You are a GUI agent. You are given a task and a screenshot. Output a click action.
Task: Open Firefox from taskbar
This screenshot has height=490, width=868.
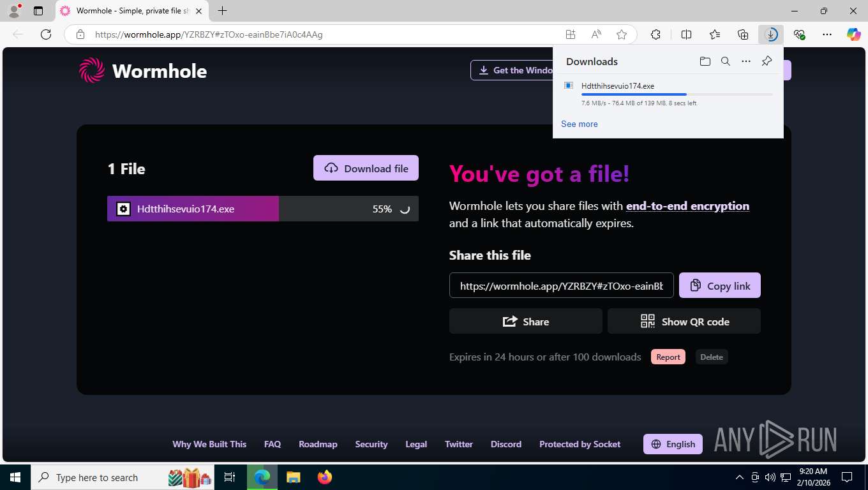325,477
